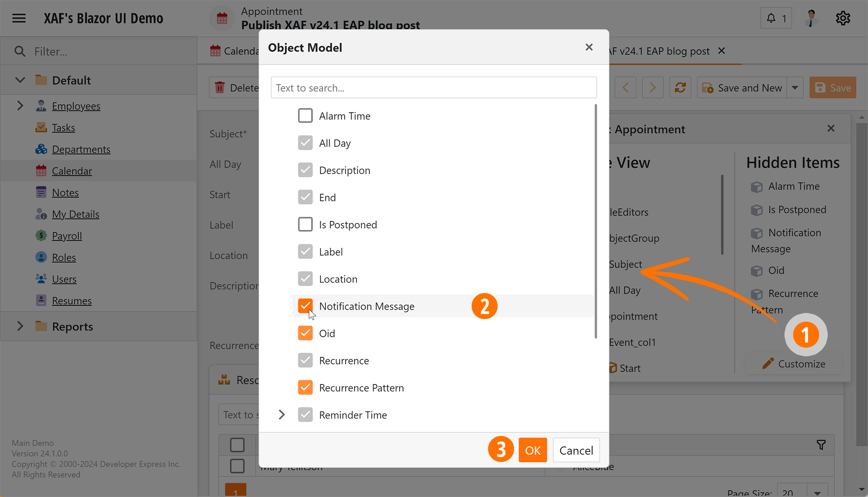
Task: Click the Object Model list scrollbar
Action: tap(596, 221)
